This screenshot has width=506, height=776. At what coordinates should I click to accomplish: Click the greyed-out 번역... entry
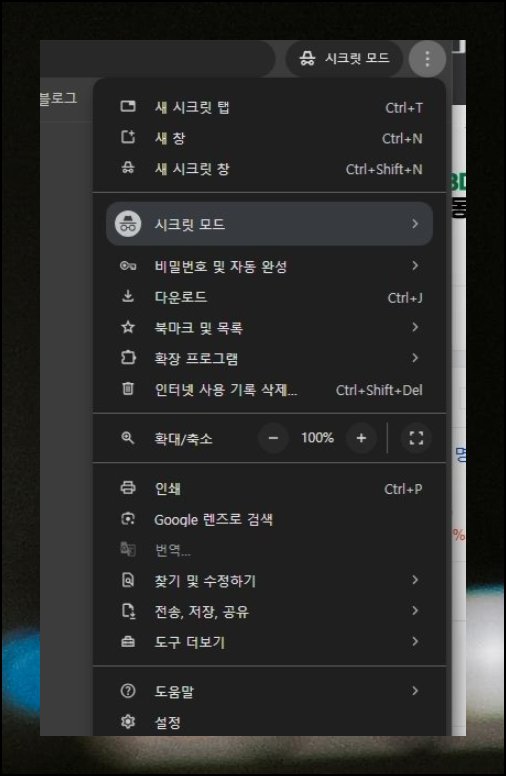click(269, 550)
